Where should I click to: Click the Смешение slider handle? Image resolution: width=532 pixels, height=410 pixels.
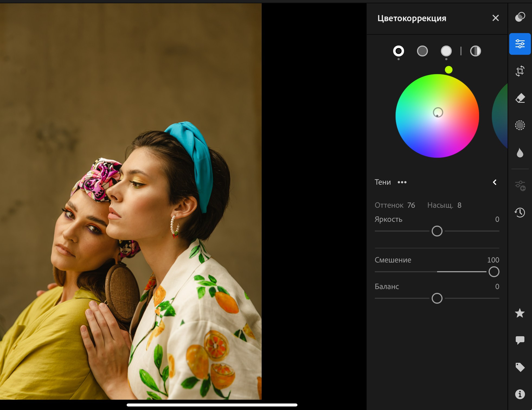click(494, 272)
